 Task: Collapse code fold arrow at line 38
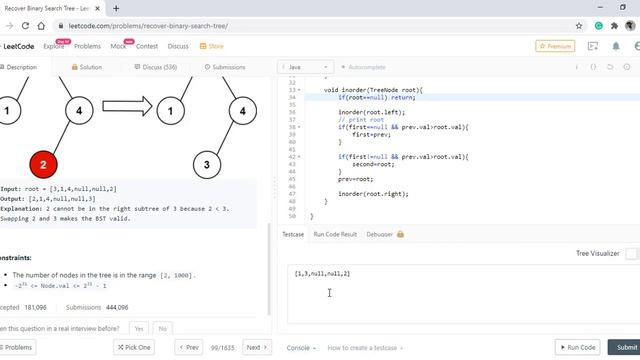click(299, 127)
